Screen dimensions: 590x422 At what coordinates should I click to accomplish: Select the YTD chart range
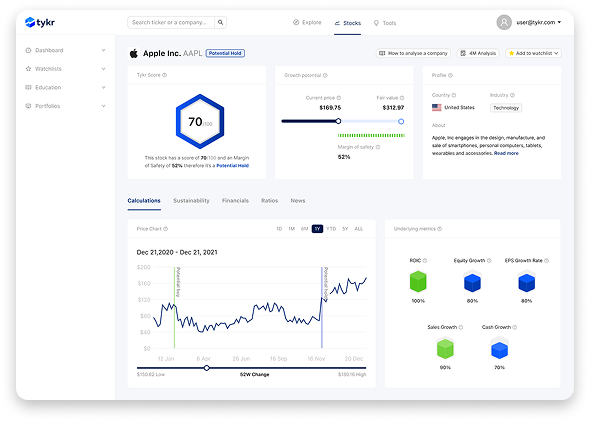coord(331,229)
